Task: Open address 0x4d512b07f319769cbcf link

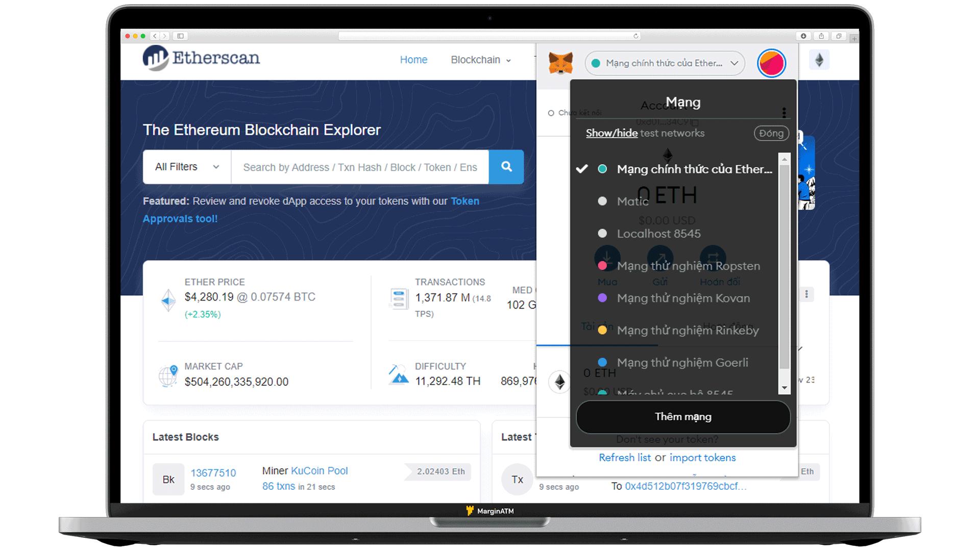Action: coord(685,486)
